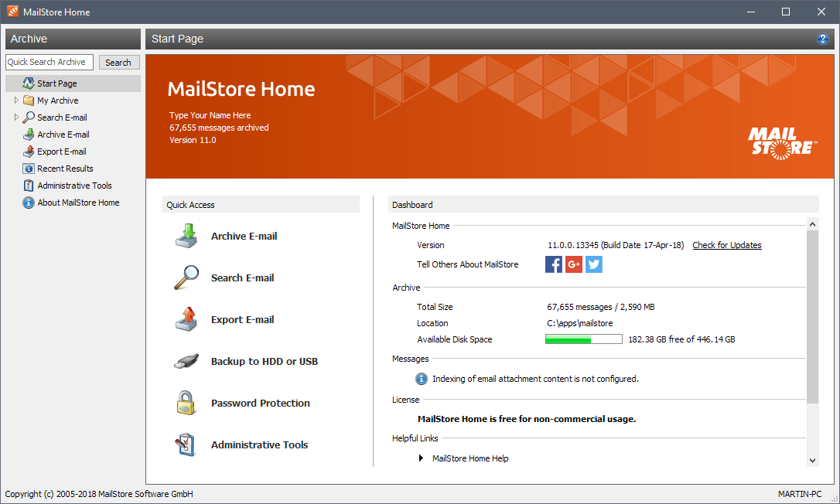Viewport: 840px width, 504px height.
Task: Click the Password Protection padlock icon
Action: coord(186,404)
